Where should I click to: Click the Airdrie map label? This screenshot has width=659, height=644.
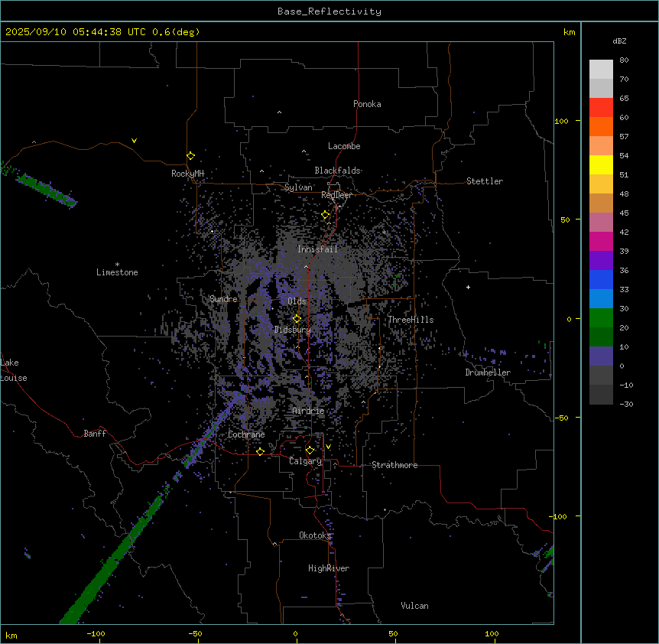(x=309, y=411)
